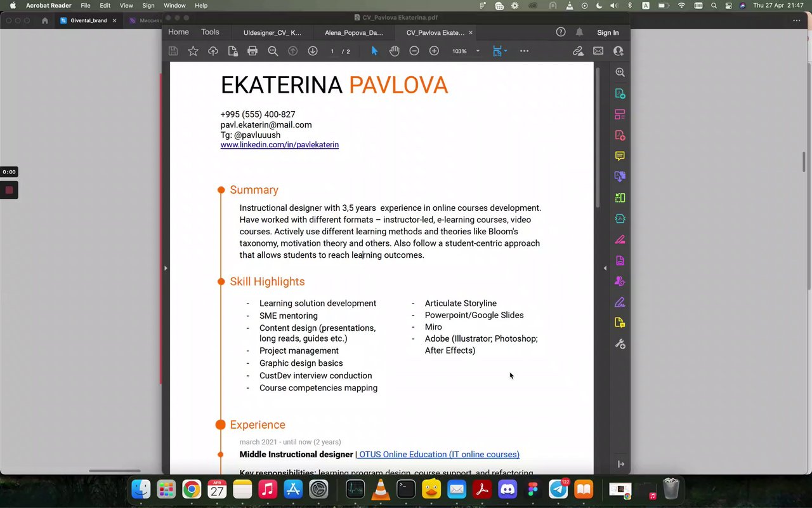Open the Compress PDF tool in right pane
Viewport: 812px width, 508px height.
(x=620, y=218)
